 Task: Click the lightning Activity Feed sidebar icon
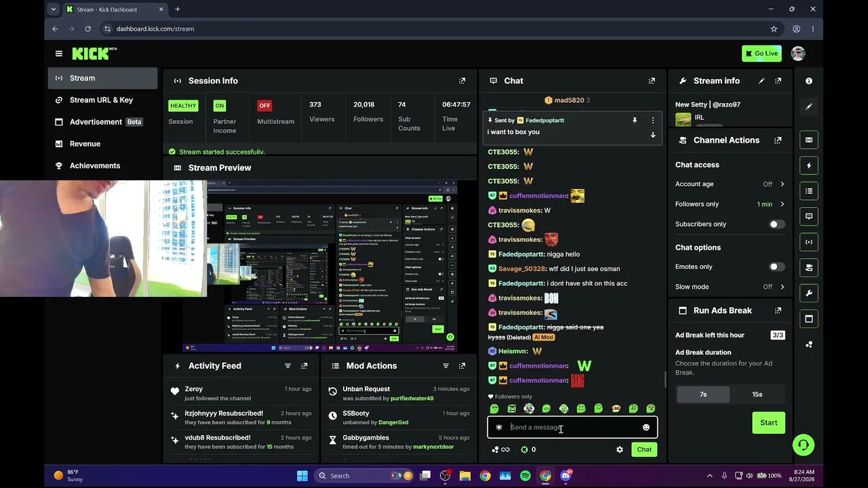coord(809,165)
